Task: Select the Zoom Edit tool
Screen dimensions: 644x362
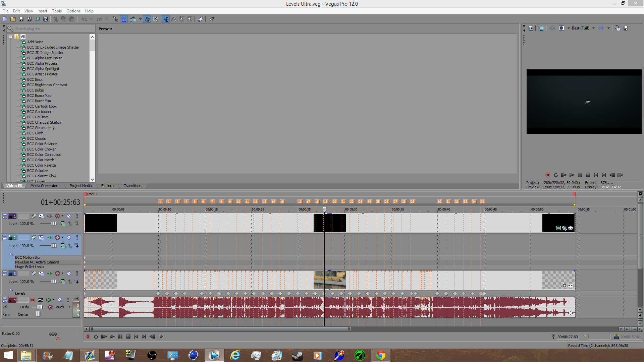Action: tap(190, 19)
